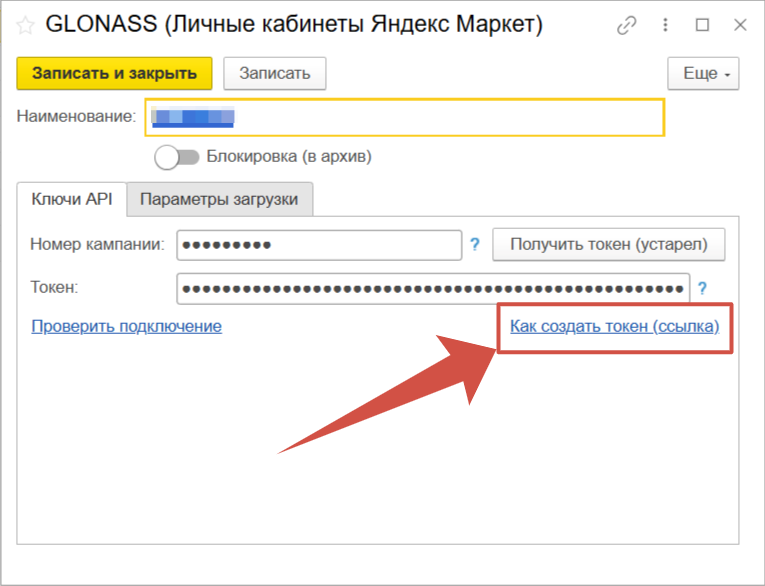
Task: Copy the link using the chain icon
Action: (626, 25)
